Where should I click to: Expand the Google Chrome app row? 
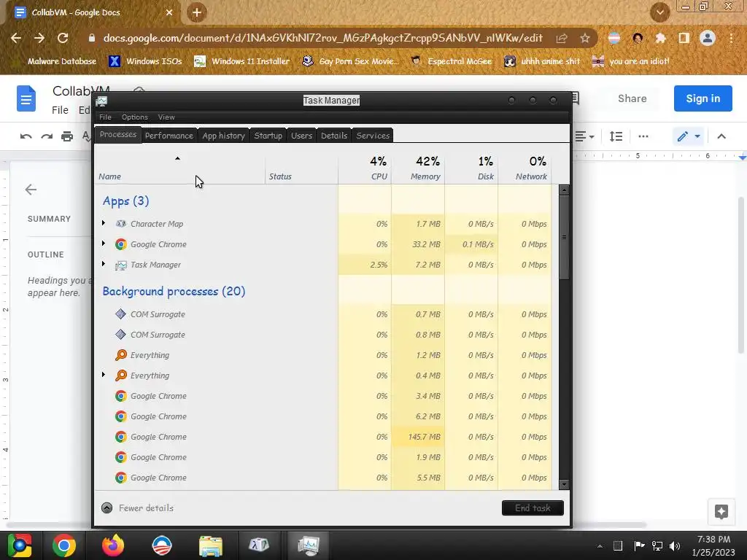104,244
